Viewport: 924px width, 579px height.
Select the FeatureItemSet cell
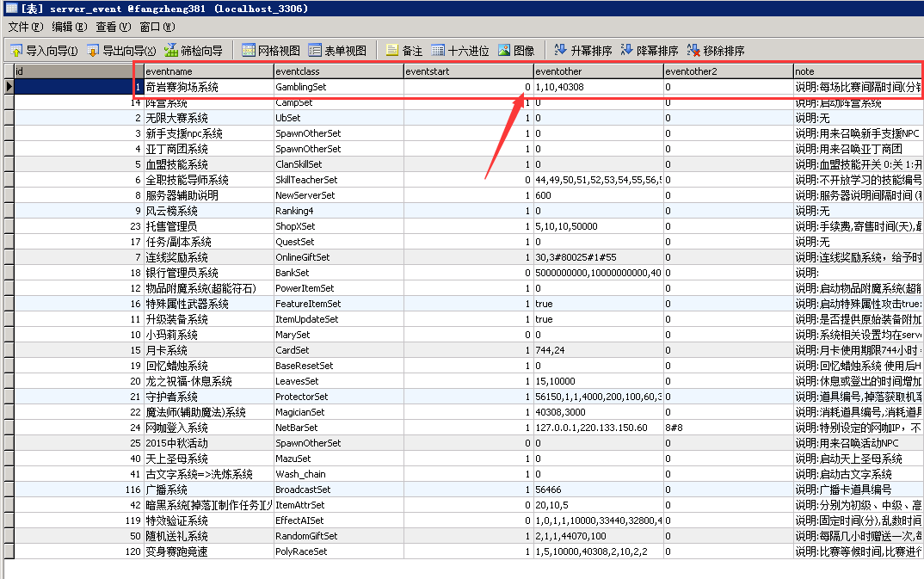(x=339, y=304)
